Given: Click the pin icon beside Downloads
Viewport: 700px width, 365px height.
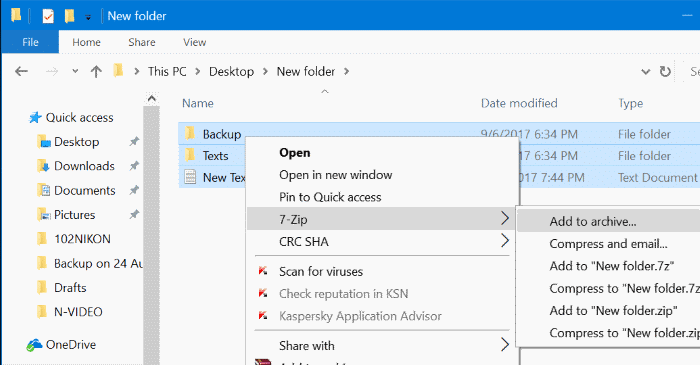Looking at the screenshot, I should pyautogui.click(x=134, y=166).
